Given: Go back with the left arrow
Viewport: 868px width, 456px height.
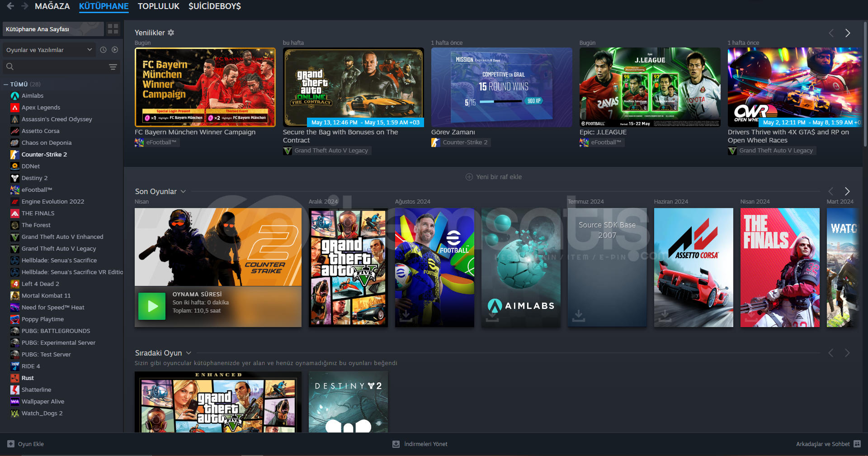Looking at the screenshot, I should 10,6.
